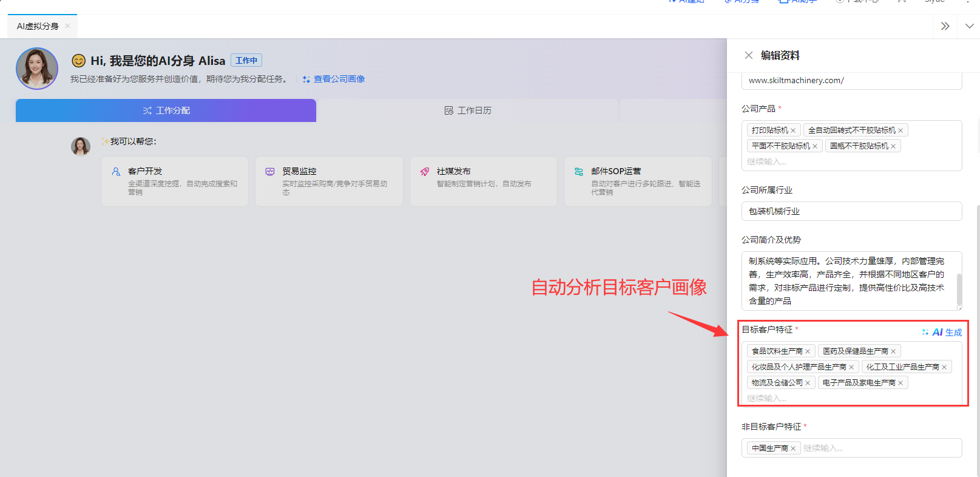Select the 工作分配 tab

click(166, 110)
